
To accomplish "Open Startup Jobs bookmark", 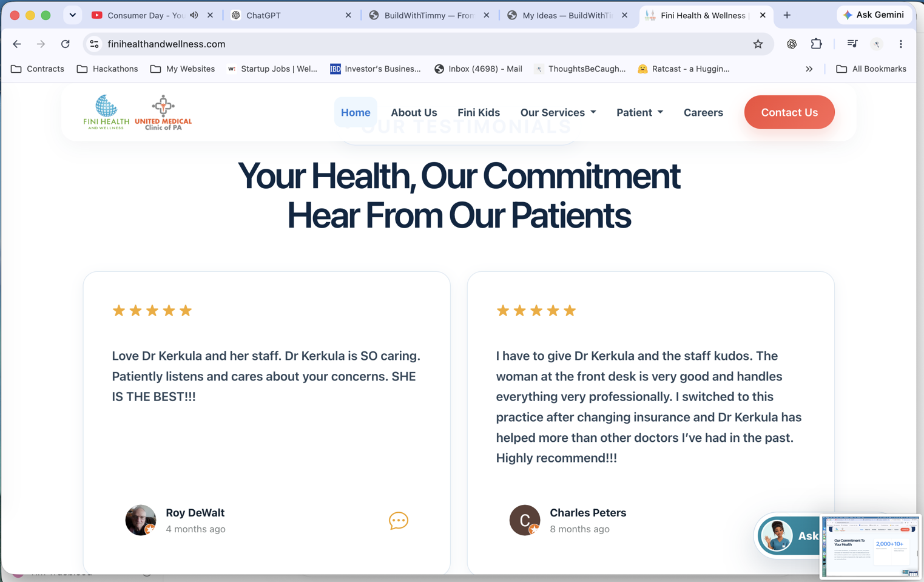I will [272, 69].
